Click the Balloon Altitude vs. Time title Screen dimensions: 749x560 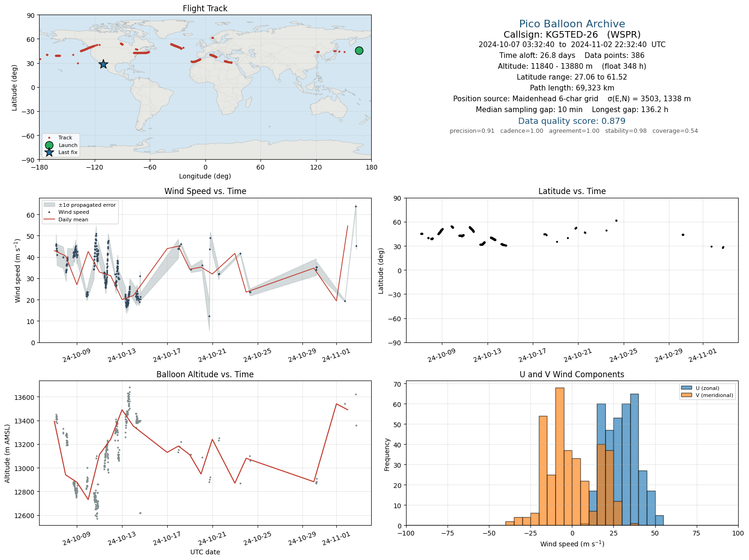[x=205, y=374]
